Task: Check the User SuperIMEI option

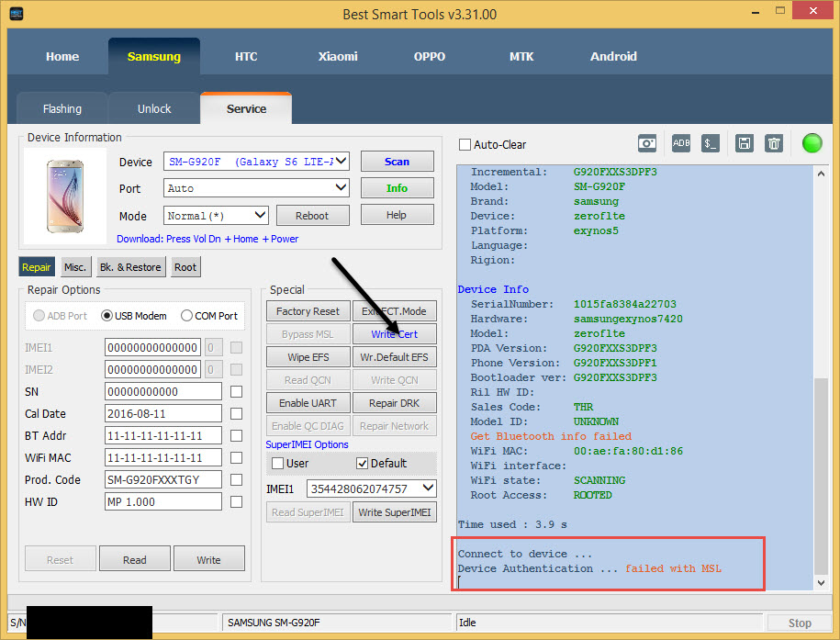Action: [277, 463]
